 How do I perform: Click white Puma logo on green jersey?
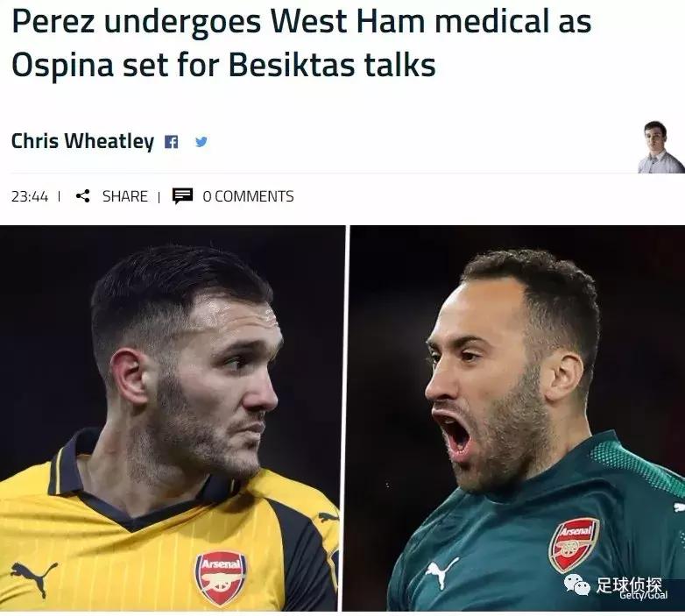441,573
